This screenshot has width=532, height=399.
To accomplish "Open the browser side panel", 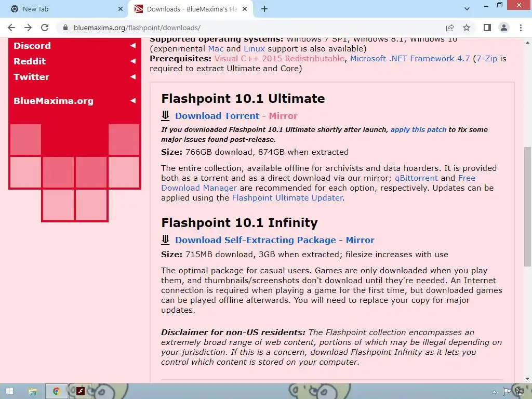I will (487, 28).
